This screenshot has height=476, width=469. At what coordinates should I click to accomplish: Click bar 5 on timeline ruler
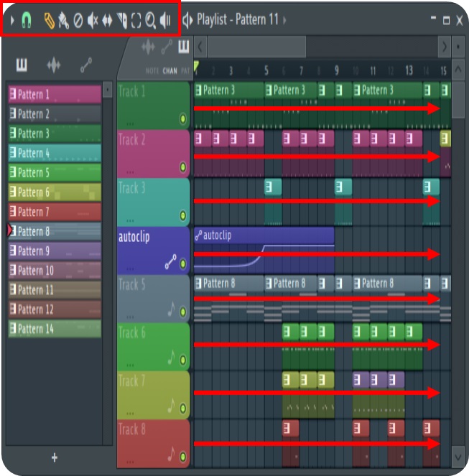[x=266, y=70]
